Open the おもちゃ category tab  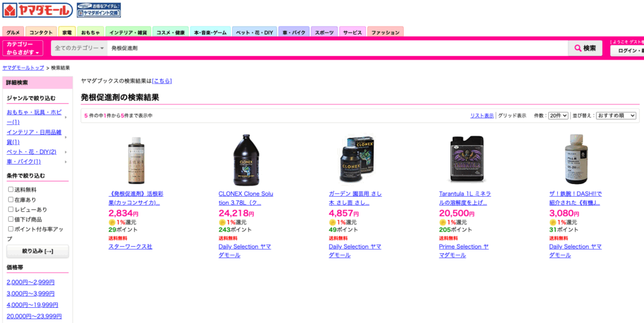tap(91, 32)
